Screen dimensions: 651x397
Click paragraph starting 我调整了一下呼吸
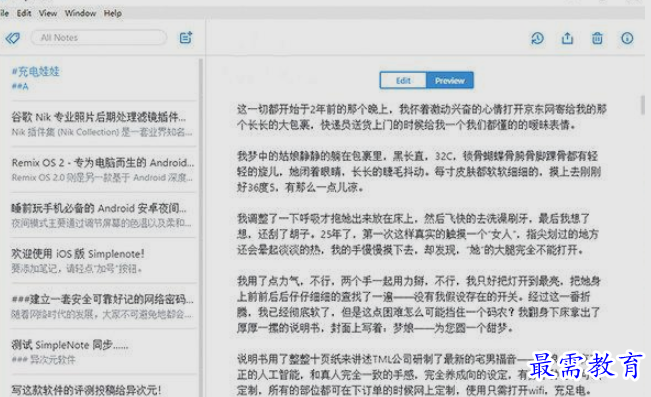pos(418,234)
